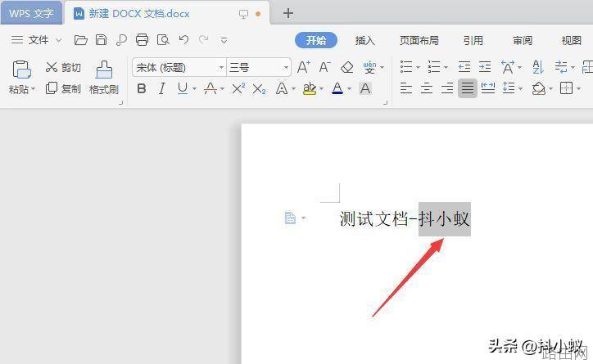Open print preview icon
The width and height of the screenshot is (593, 364).
(x=163, y=39)
